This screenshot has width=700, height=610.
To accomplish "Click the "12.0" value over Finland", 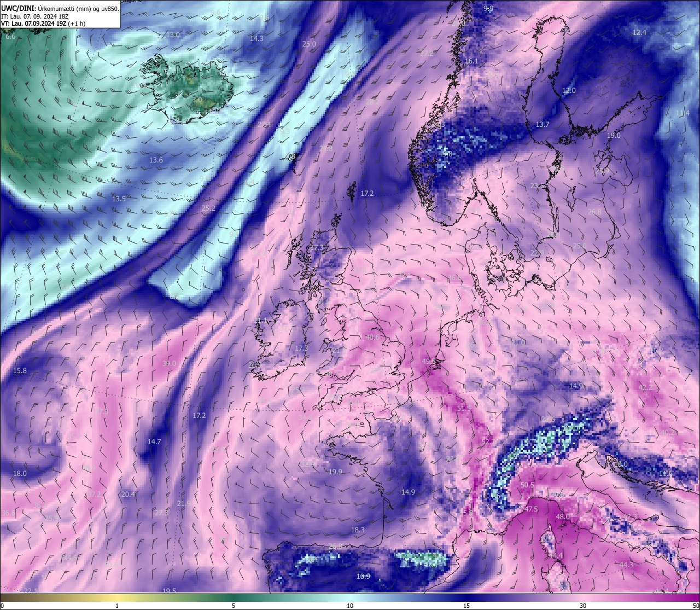I will coord(569,91).
